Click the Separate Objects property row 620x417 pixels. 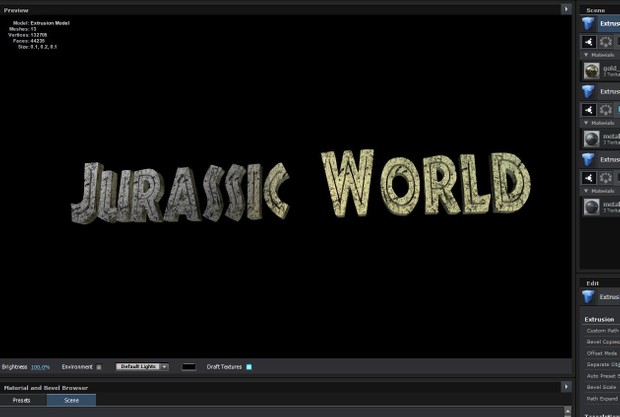600,364
